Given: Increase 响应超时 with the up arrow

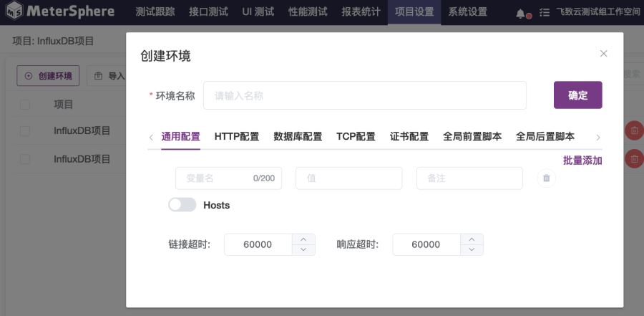Looking at the screenshot, I should click(472, 239).
